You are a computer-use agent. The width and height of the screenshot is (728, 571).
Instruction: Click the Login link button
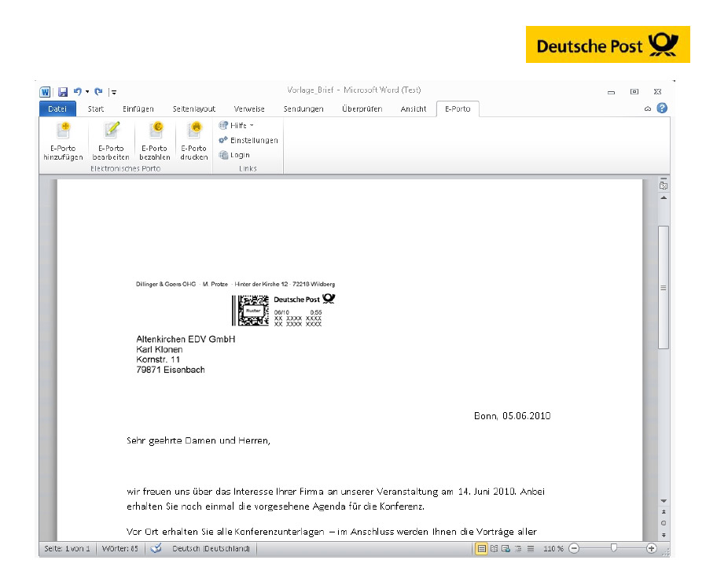point(234,155)
